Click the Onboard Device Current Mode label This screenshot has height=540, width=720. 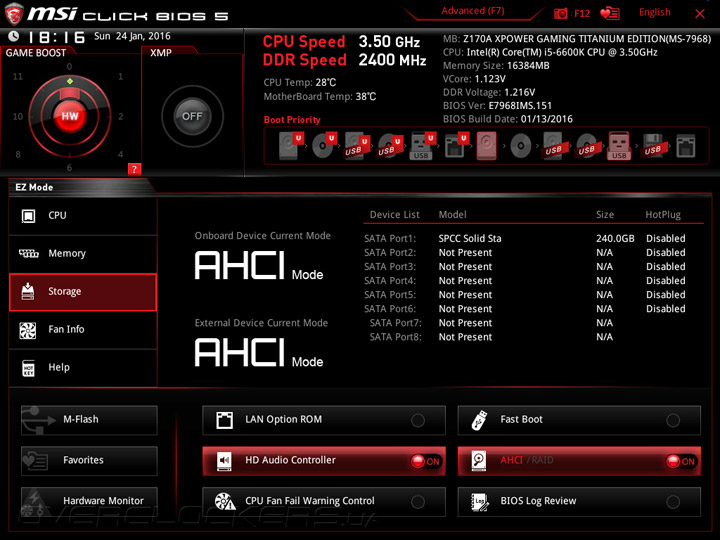(x=262, y=236)
